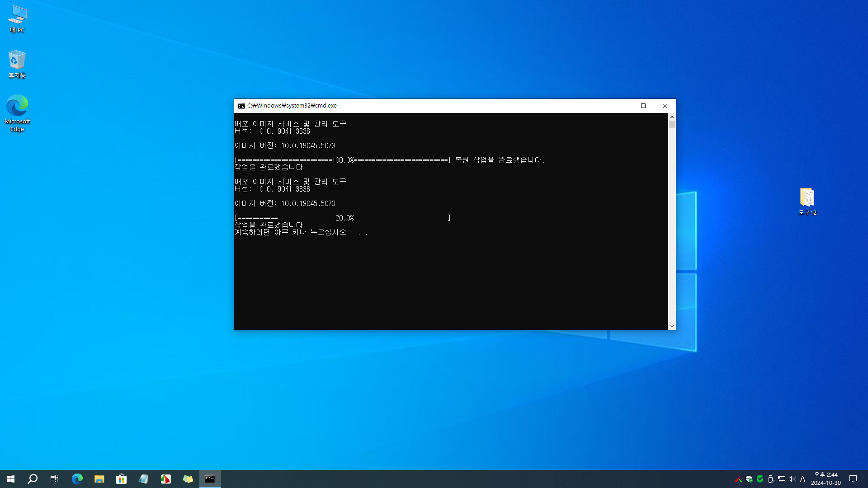Image resolution: width=868 pixels, height=488 pixels.
Task: Open taskbar search magnifier
Action: pyautogui.click(x=33, y=479)
